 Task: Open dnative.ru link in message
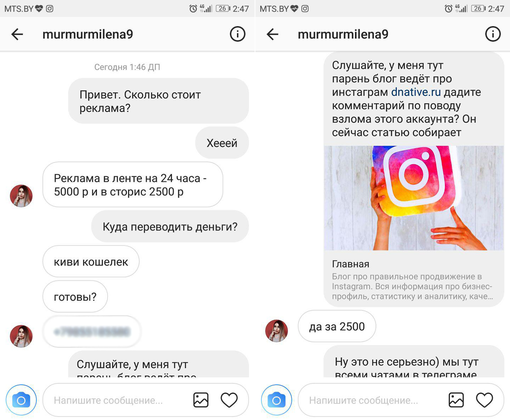click(416, 92)
